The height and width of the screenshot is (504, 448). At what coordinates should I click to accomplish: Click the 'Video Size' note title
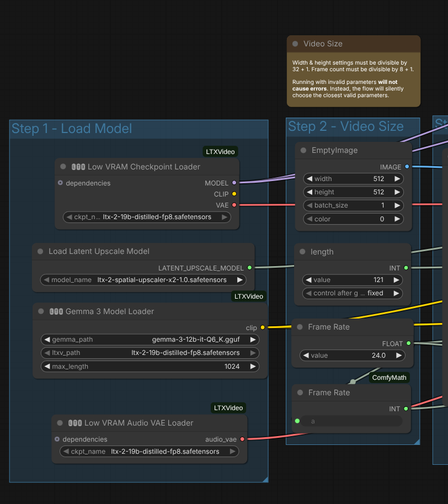(323, 44)
